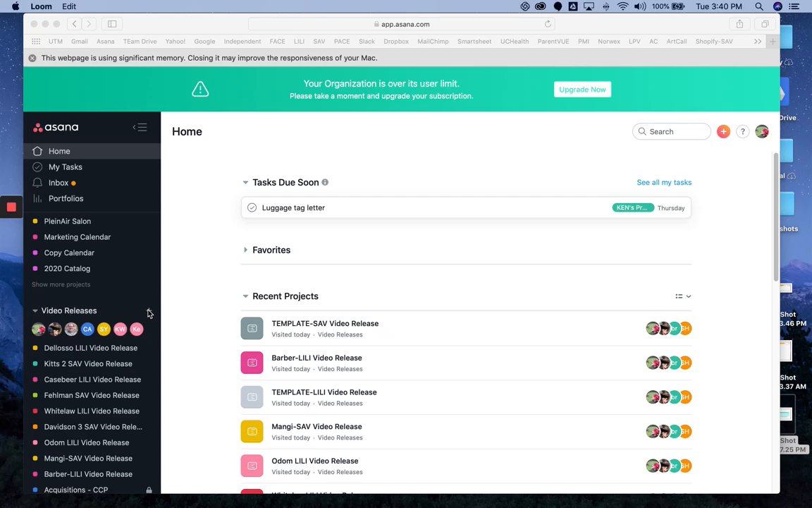
Task: Open Dellosso LILI Video Release in sidebar
Action: point(92,348)
